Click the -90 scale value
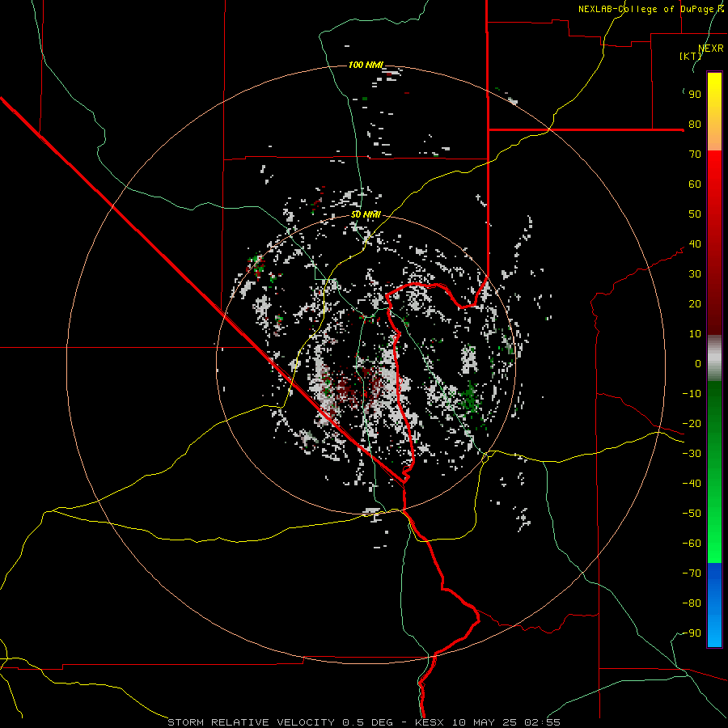Viewport: 728px width, 728px height. click(692, 633)
